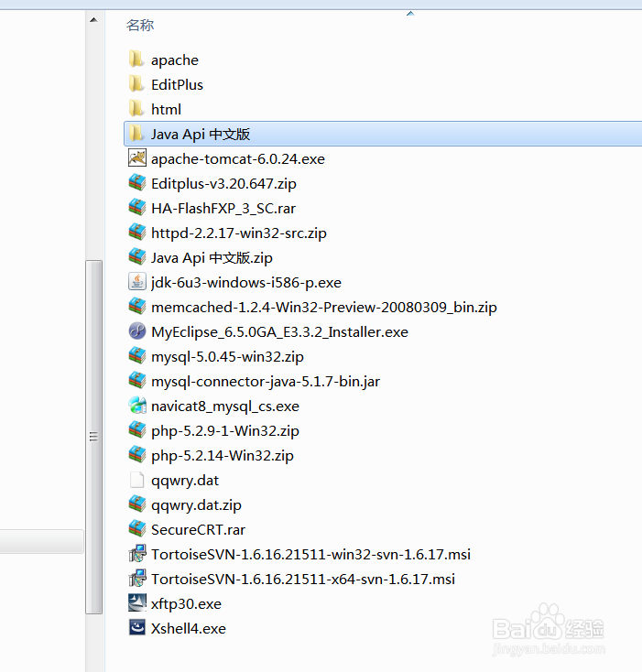Click the xftp30.exe icon
The height and width of the screenshot is (672, 642).
[x=137, y=603]
